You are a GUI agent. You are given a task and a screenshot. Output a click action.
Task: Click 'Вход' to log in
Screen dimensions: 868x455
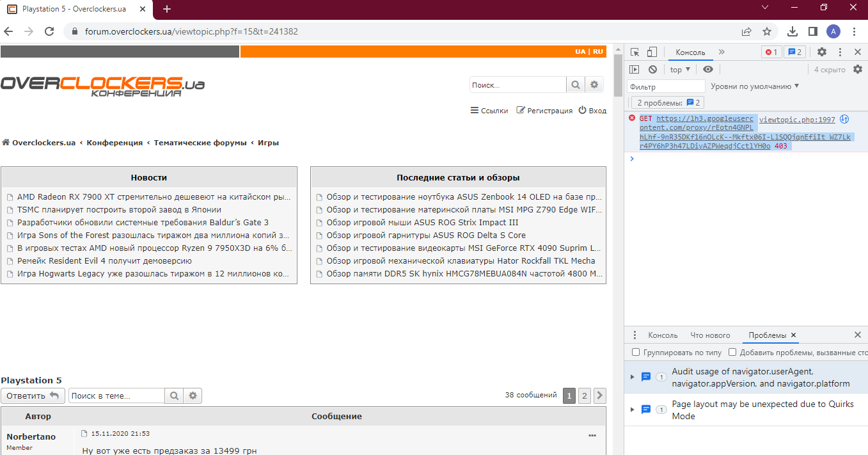coord(592,111)
